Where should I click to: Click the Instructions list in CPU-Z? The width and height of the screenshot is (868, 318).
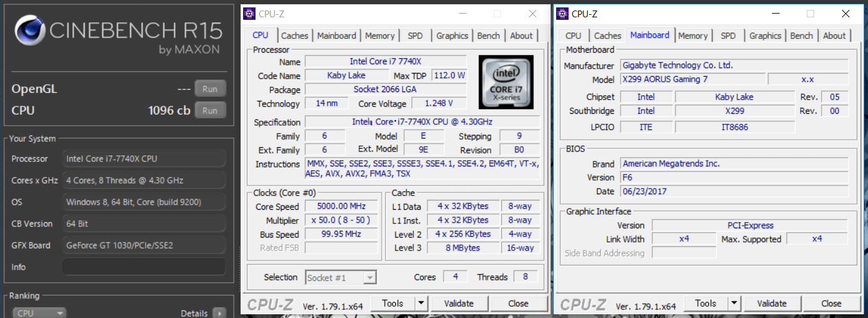423,169
